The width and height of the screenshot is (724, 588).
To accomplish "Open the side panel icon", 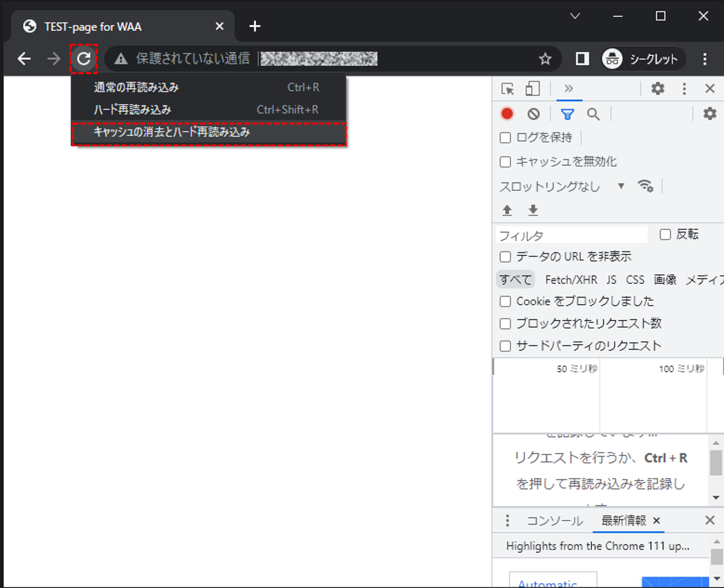I will pos(582,59).
